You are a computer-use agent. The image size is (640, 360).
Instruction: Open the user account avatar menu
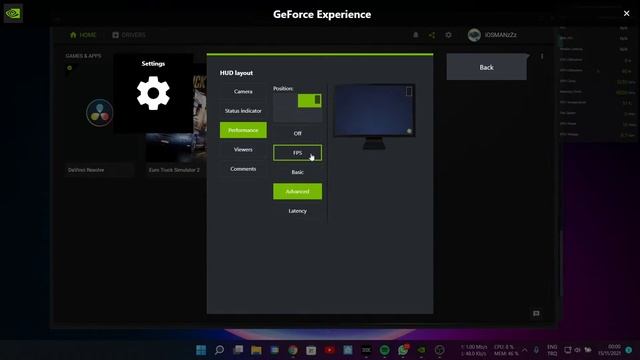point(474,35)
